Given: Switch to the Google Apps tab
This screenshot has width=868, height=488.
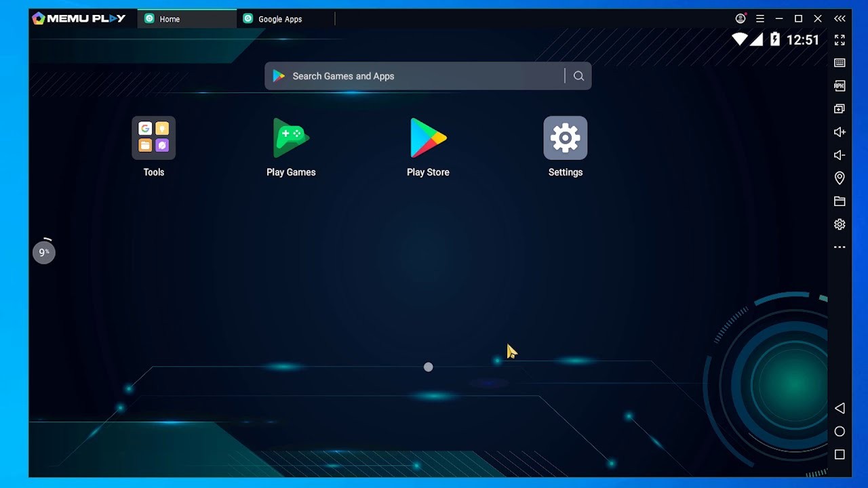Looking at the screenshot, I should [285, 19].
